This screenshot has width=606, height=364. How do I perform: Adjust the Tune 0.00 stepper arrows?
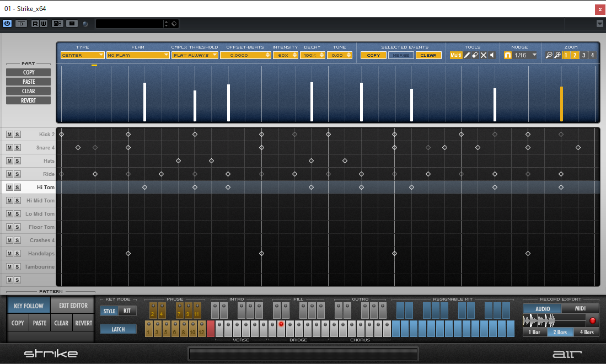(x=349, y=55)
